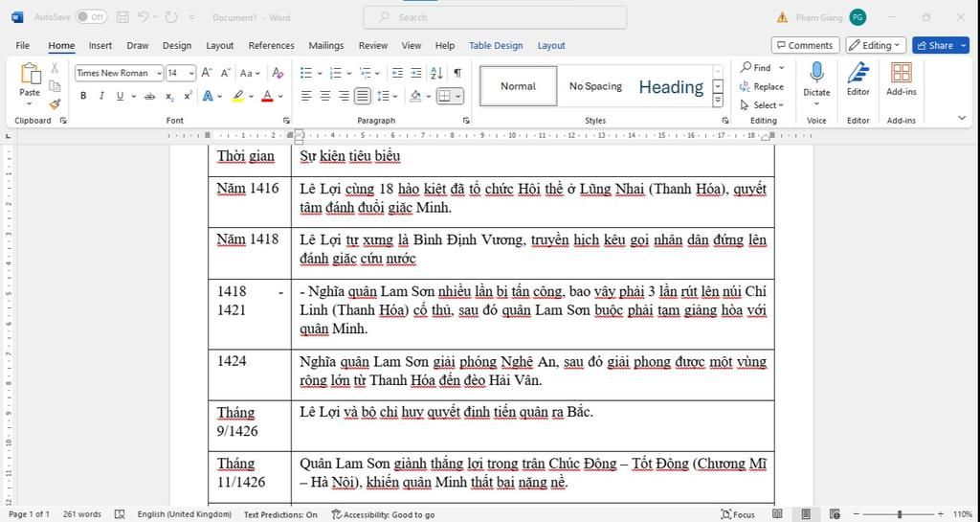Apply Italic formatting
980x522 pixels.
[101, 97]
